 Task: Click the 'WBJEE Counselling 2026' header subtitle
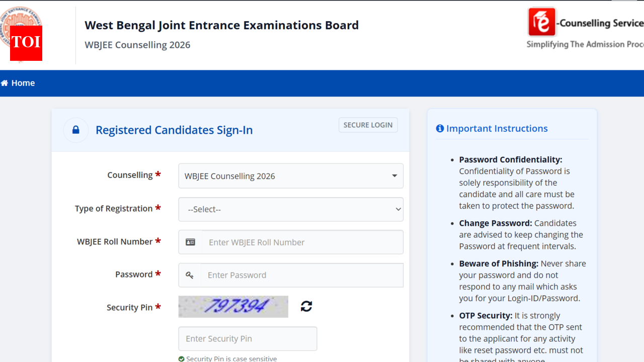click(137, 45)
